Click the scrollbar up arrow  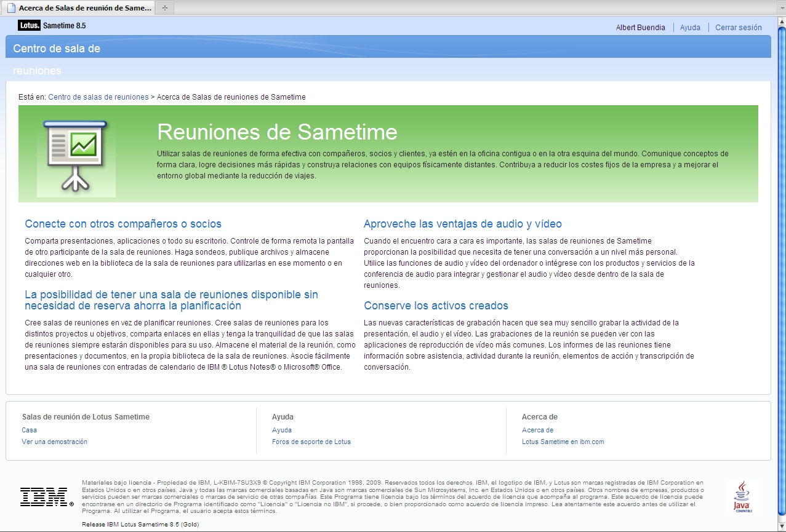pyautogui.click(x=781, y=22)
